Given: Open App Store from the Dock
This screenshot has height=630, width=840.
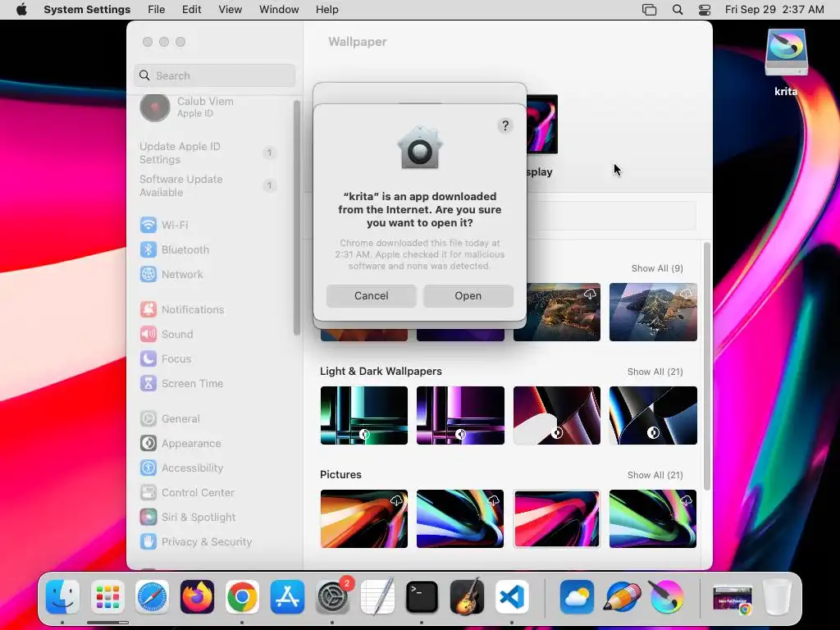Looking at the screenshot, I should 287,596.
